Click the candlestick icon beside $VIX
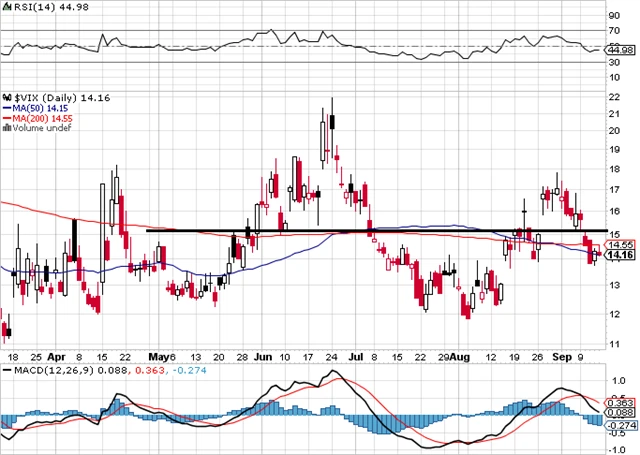The image size is (640, 455). click(x=6, y=98)
